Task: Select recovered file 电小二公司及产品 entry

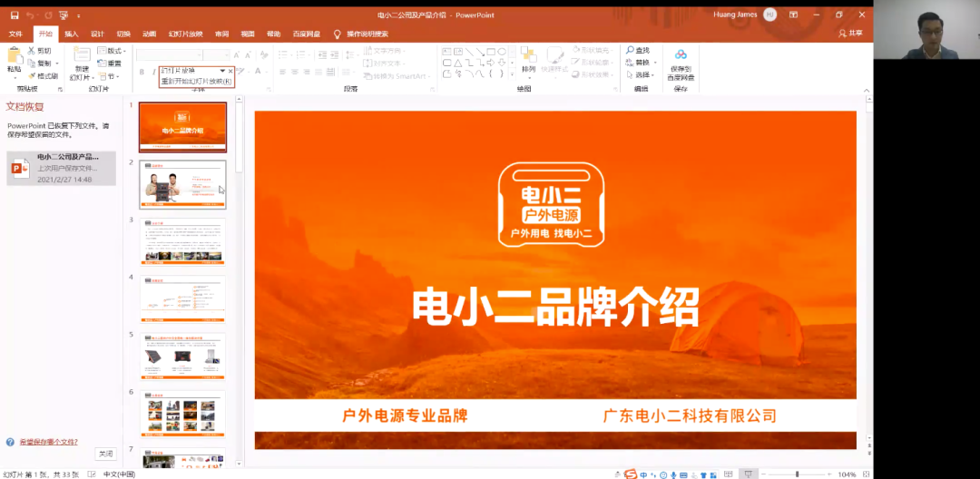Action: coord(62,168)
